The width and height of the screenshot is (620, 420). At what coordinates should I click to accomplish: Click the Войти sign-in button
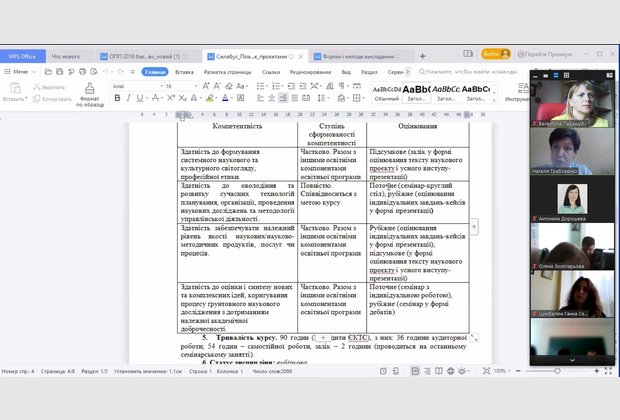[x=494, y=55]
